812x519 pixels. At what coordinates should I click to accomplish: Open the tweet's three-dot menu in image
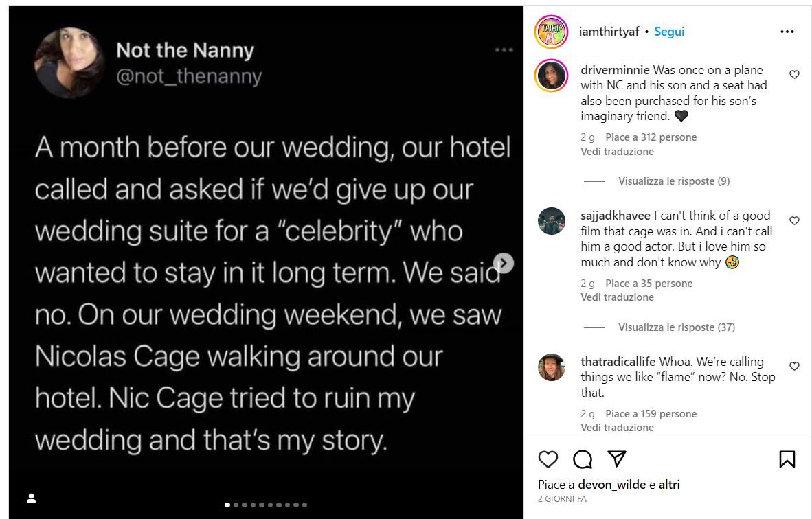tap(504, 49)
